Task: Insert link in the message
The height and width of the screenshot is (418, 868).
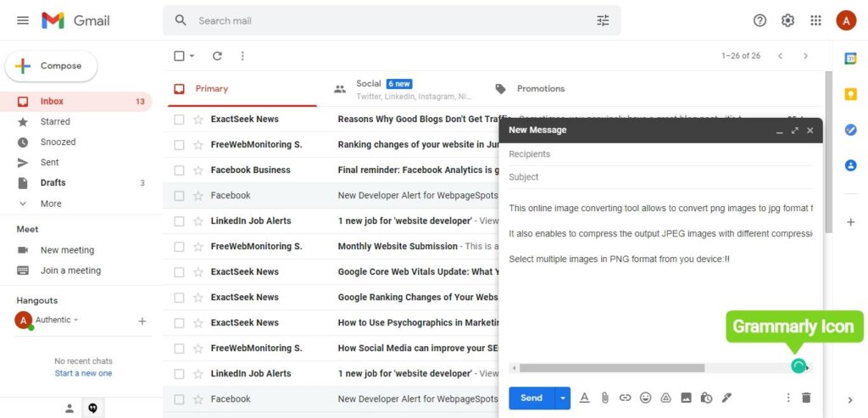Action: coord(625,398)
